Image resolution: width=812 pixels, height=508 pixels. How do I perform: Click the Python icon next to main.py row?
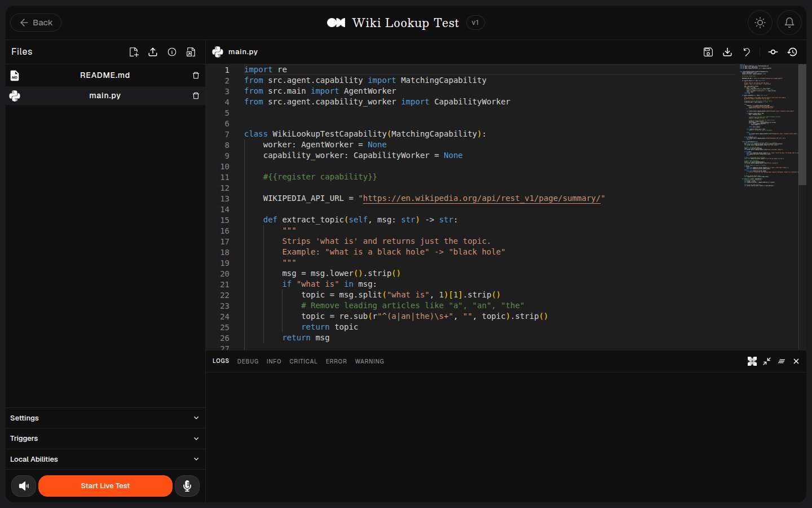pyautogui.click(x=15, y=96)
